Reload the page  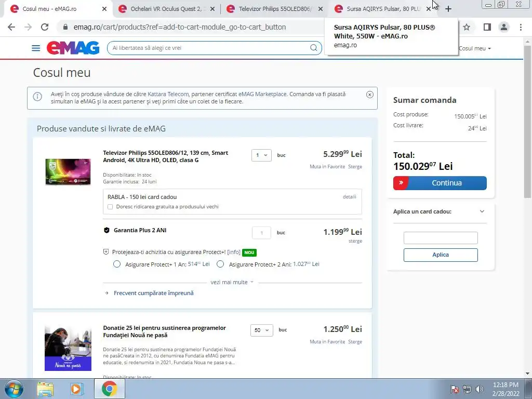(45, 27)
